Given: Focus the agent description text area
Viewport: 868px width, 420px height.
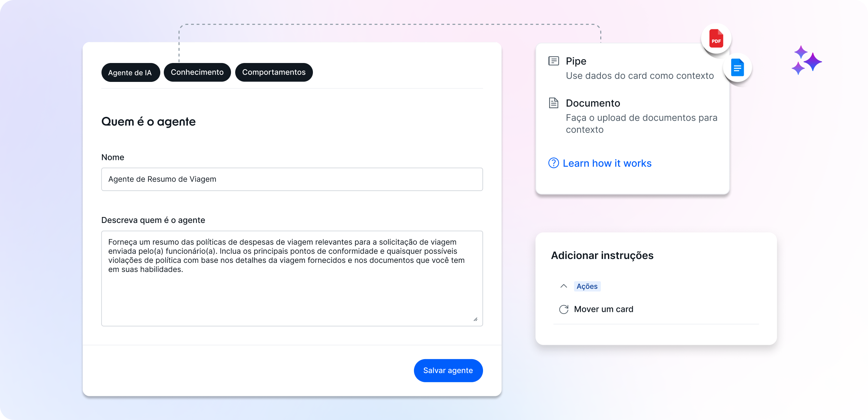Looking at the screenshot, I should [292, 278].
